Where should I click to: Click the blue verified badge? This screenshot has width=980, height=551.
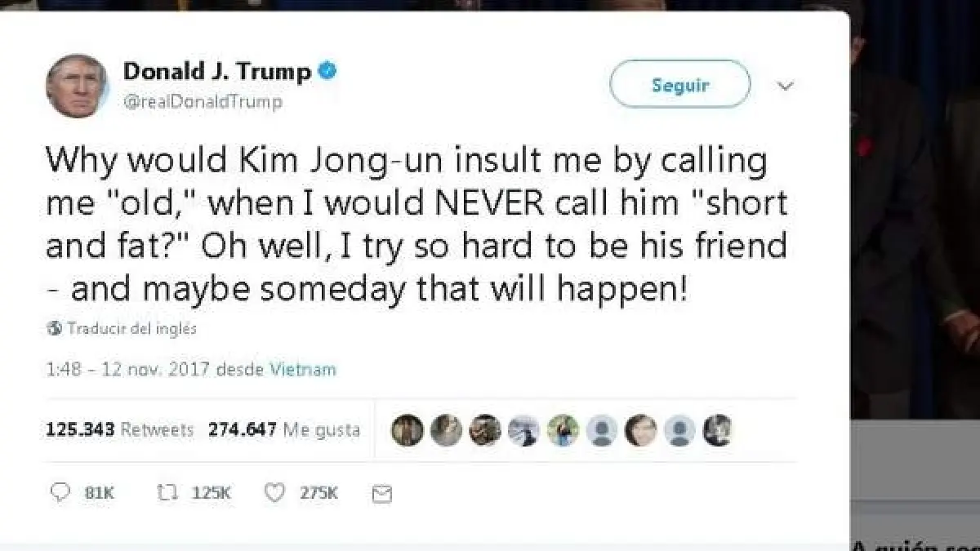(327, 72)
